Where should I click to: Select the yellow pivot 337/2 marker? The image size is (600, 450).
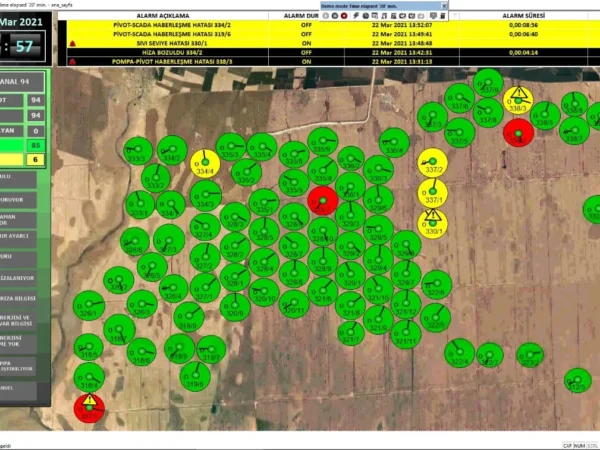[x=432, y=162]
